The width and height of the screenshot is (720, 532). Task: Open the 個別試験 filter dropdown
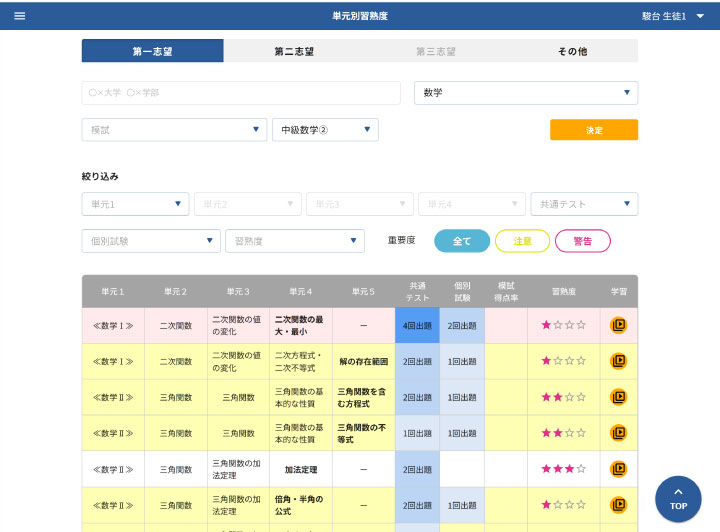click(151, 241)
